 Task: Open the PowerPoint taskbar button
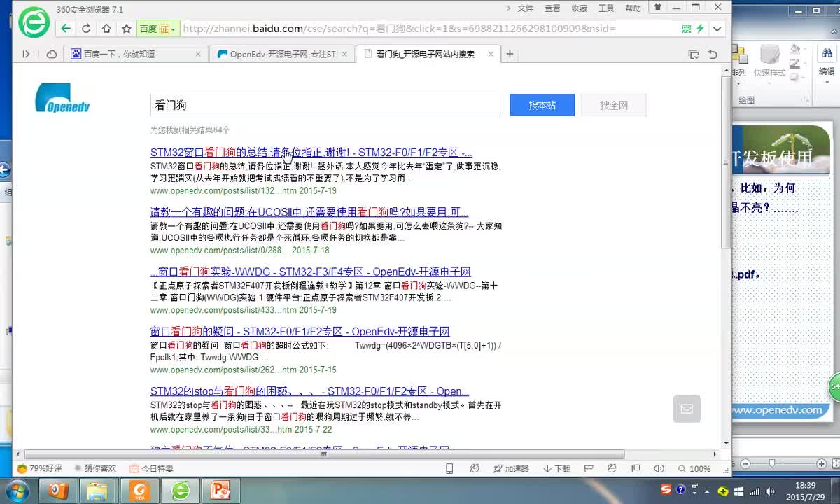click(221, 491)
